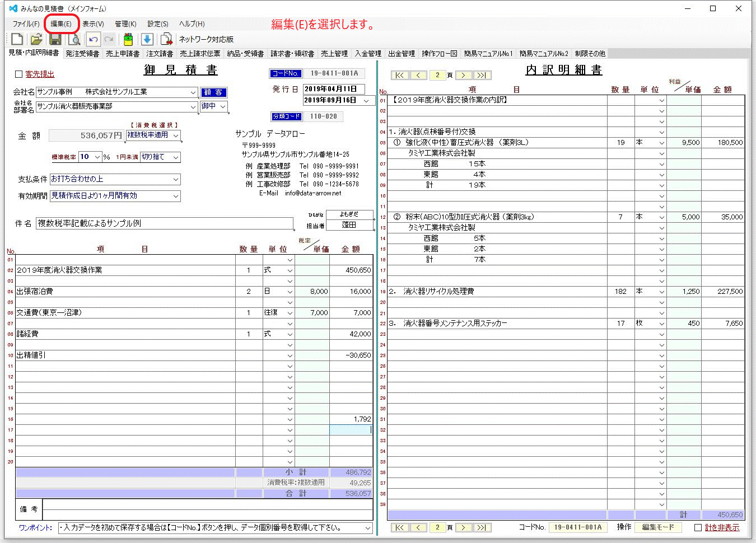The width and height of the screenshot is (756, 543).
Task: Switch to the 出金管理 tab
Action: (402, 54)
